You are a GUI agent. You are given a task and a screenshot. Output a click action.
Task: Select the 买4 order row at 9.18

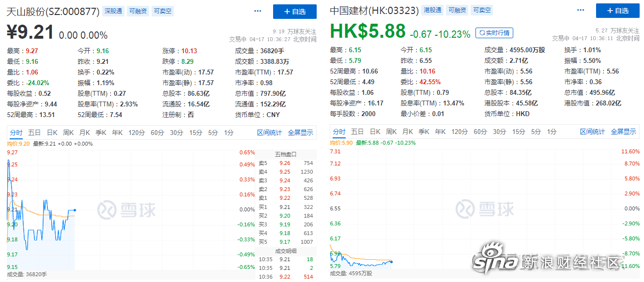286,233
